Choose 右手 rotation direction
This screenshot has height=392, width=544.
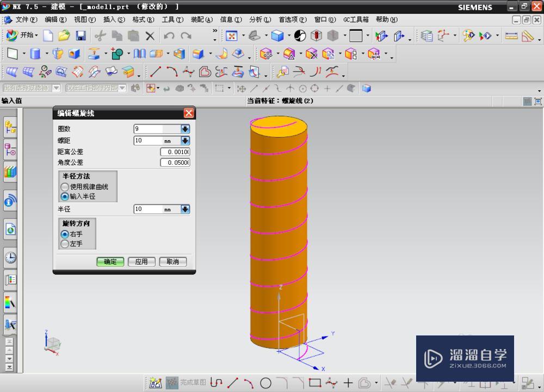[65, 234]
